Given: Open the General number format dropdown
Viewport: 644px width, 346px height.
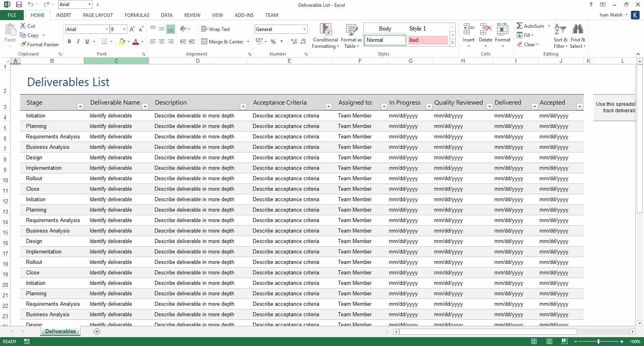Looking at the screenshot, I should (304, 29).
